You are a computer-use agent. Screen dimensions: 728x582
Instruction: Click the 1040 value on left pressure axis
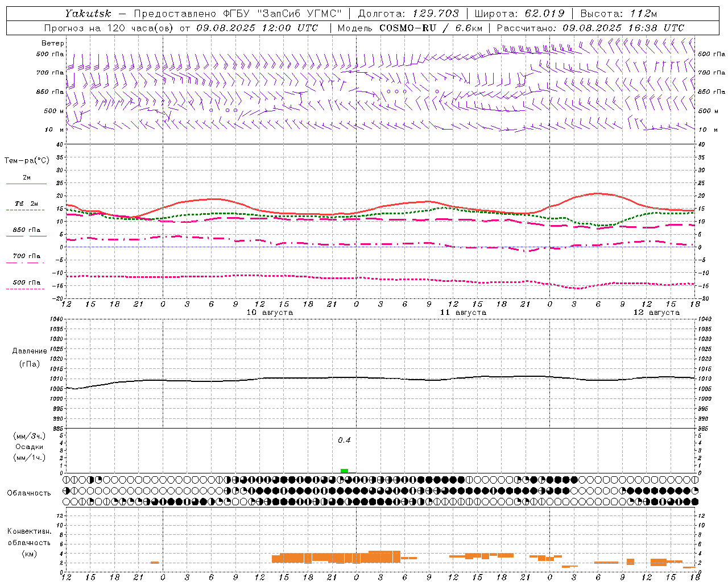pos(56,319)
